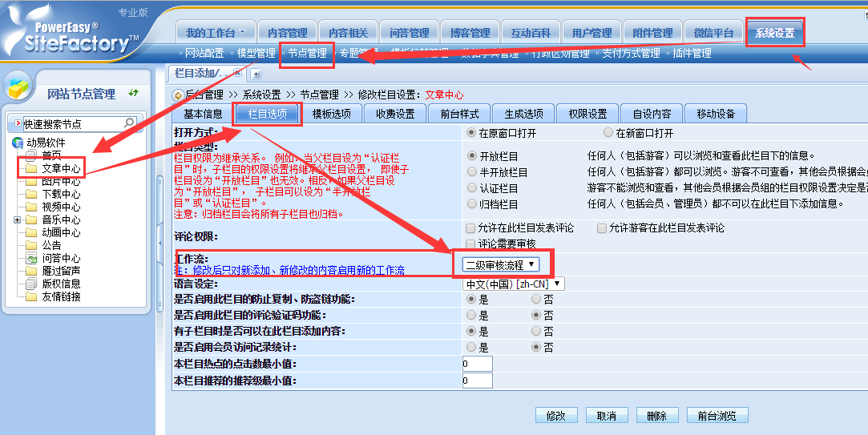Switch to the 模板选项 tab
Screen dimensions: 868x435
(x=331, y=114)
